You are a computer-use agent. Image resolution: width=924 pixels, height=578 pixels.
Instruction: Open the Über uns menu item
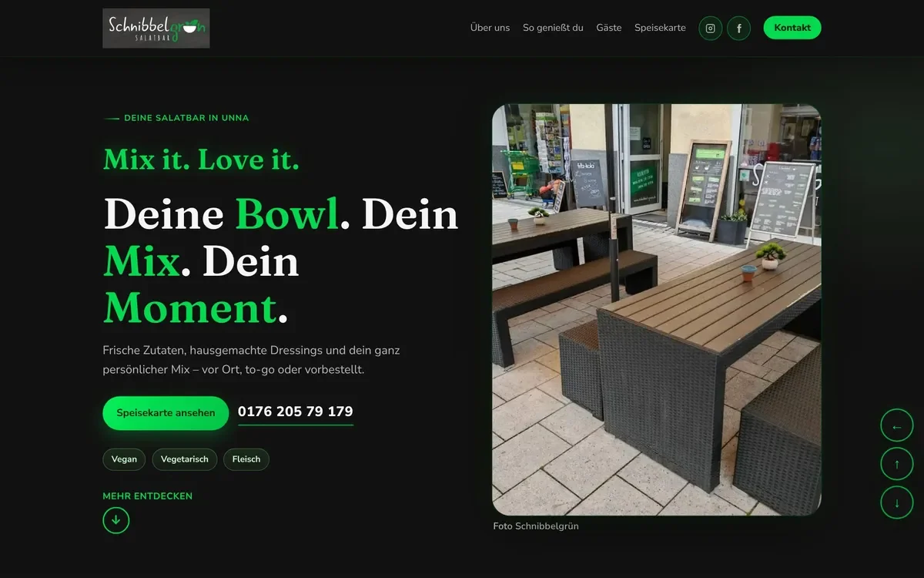tap(490, 28)
